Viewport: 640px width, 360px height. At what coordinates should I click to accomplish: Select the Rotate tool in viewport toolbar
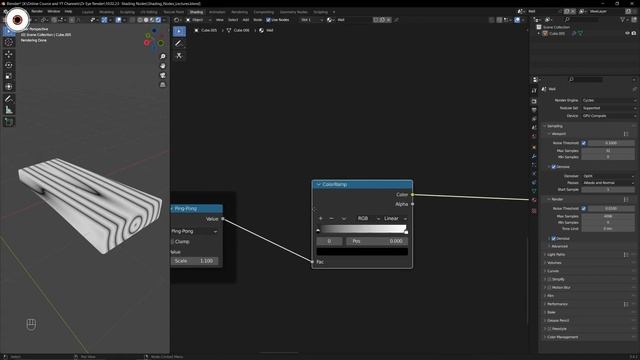coord(9,65)
